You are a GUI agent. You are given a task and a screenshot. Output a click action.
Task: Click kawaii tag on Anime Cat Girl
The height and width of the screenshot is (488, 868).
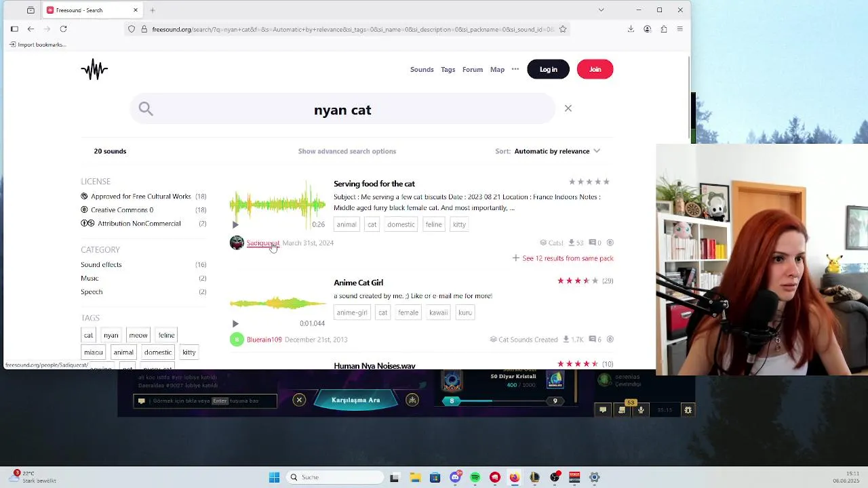(x=439, y=312)
